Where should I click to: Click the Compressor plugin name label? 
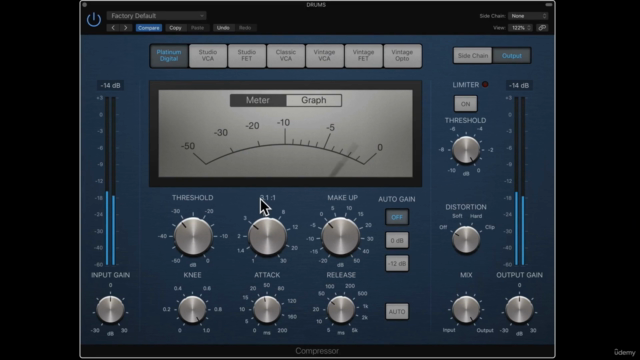(x=317, y=351)
